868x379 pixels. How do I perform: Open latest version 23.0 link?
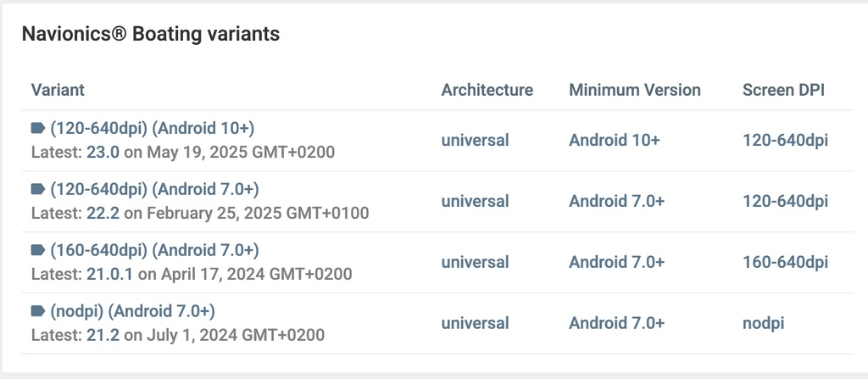pos(103,153)
